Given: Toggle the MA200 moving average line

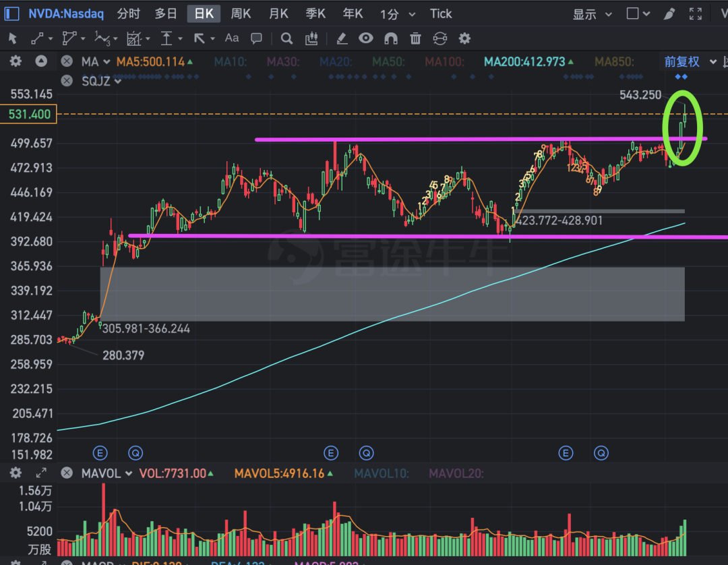Looking at the screenshot, I should (524, 62).
